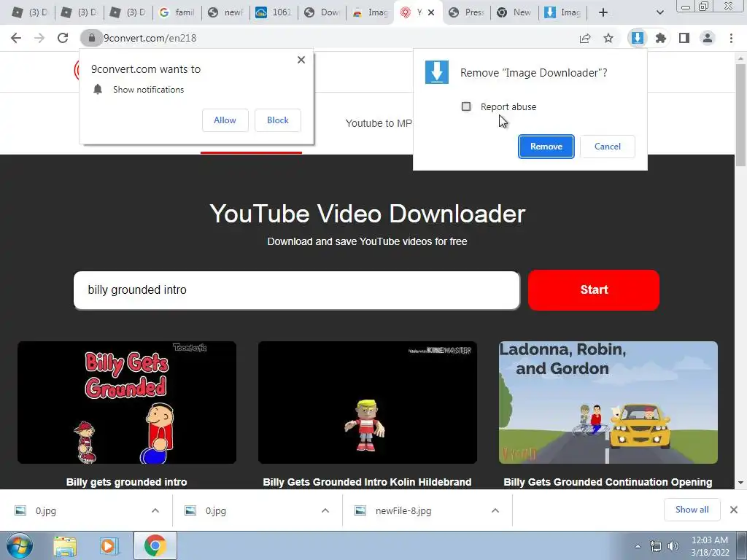
Task: Expand options for second 0.jpg download
Action: (x=325, y=510)
